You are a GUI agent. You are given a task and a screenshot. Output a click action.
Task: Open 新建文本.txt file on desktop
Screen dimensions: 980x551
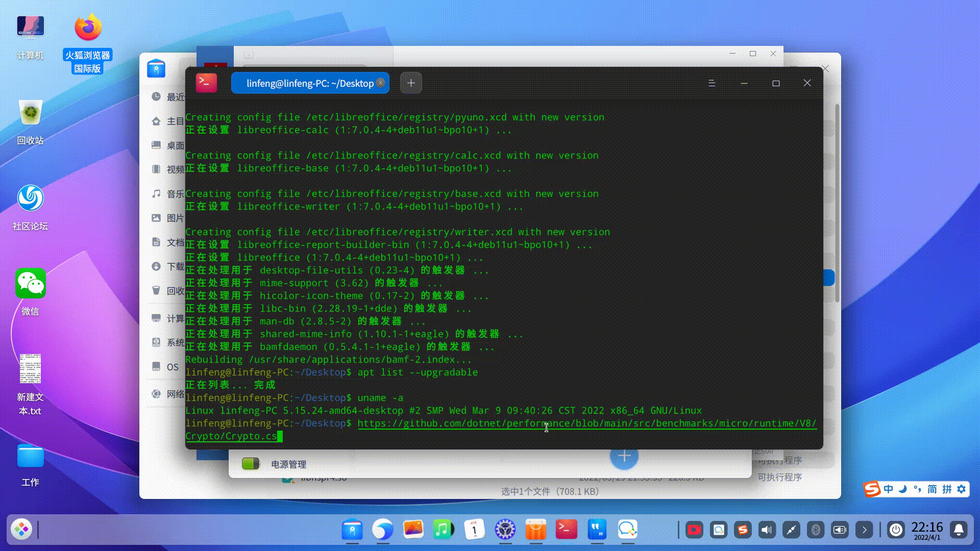click(30, 369)
